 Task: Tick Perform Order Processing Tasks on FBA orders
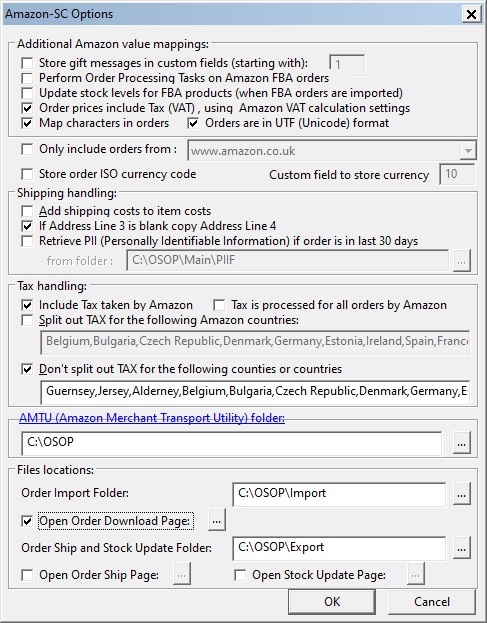click(x=27, y=78)
